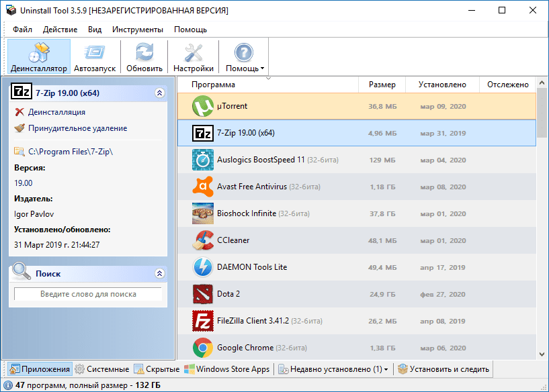Image resolution: width=549 pixels, height=392 pixels.
Task: Click the Bioshock Infinite icon
Action: click(x=203, y=213)
